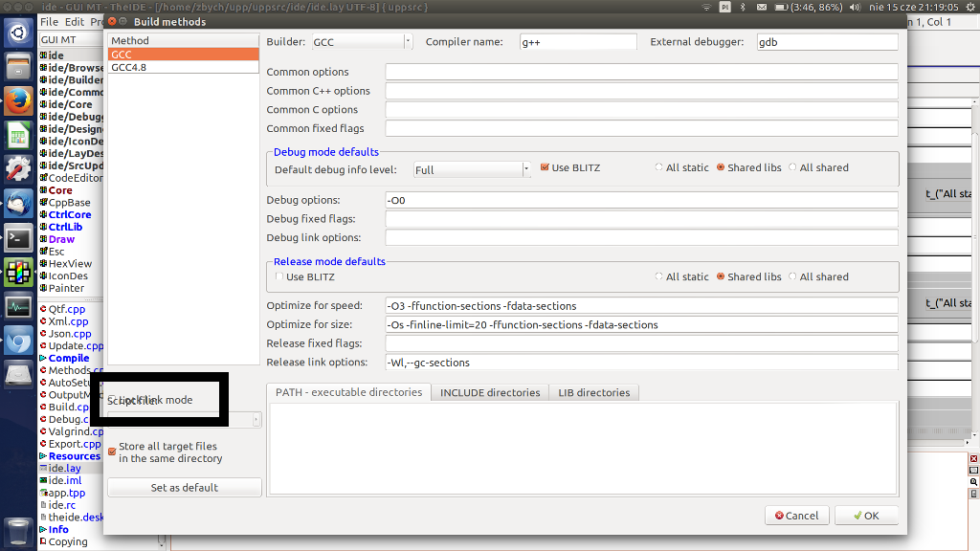Click the Ubuntu Dash home icon
This screenshot has width=980, height=551.
coord(18,33)
